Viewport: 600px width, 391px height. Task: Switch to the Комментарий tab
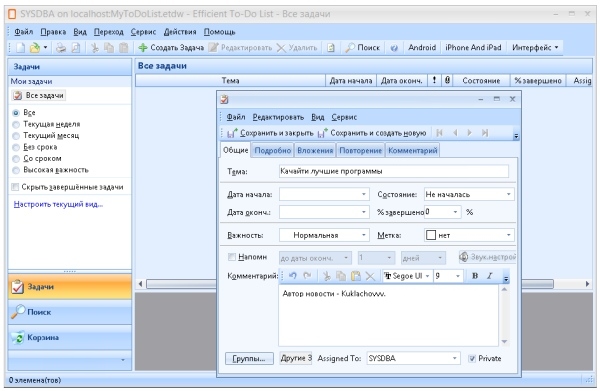tap(412, 151)
